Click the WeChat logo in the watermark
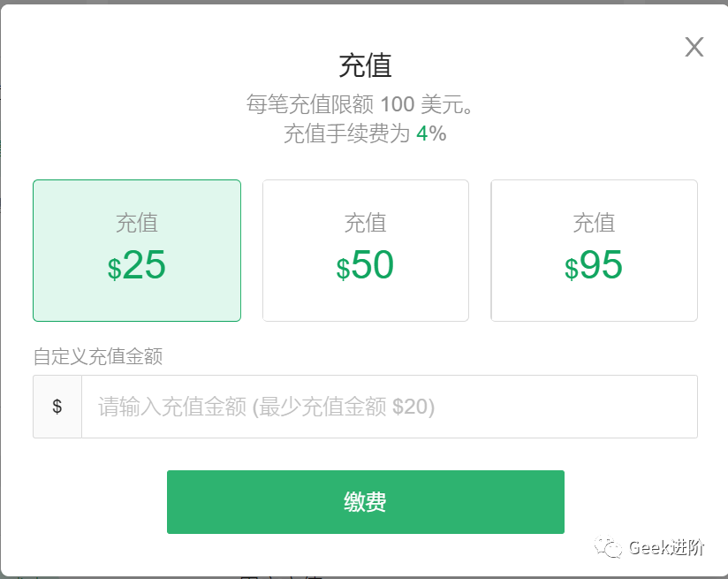 pyautogui.click(x=608, y=547)
